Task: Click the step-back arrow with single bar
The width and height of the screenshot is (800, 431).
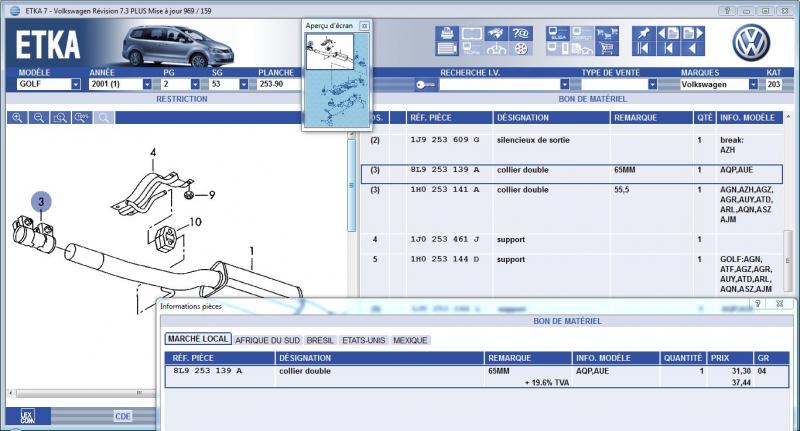Action: (x=668, y=48)
